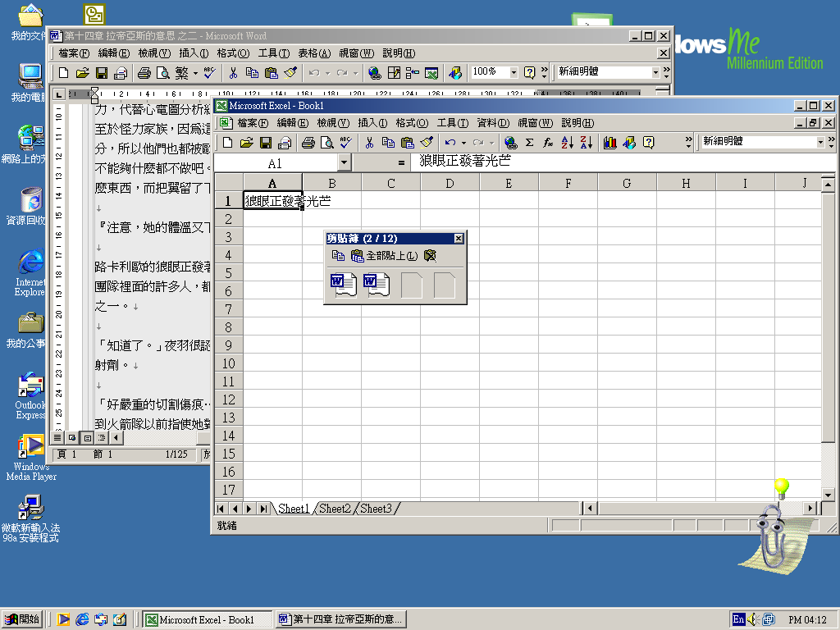Cut the selection in Excel
The height and width of the screenshot is (630, 840).
[369, 143]
